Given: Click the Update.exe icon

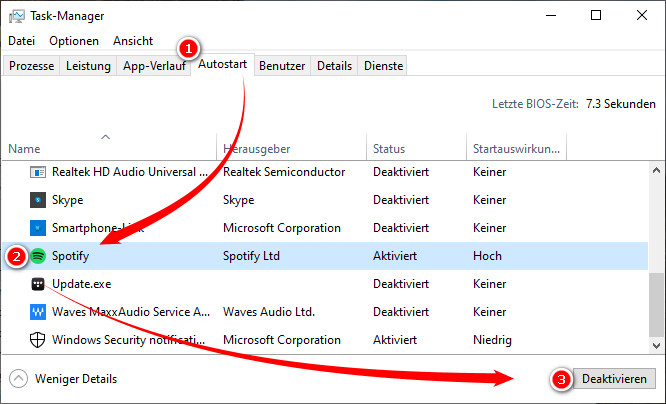Looking at the screenshot, I should [38, 284].
